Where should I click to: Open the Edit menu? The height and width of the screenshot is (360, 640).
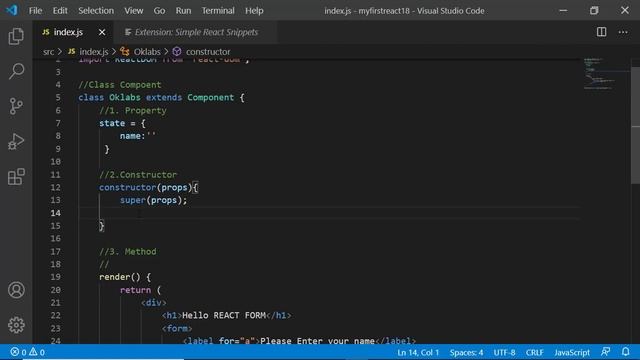[x=60, y=11]
